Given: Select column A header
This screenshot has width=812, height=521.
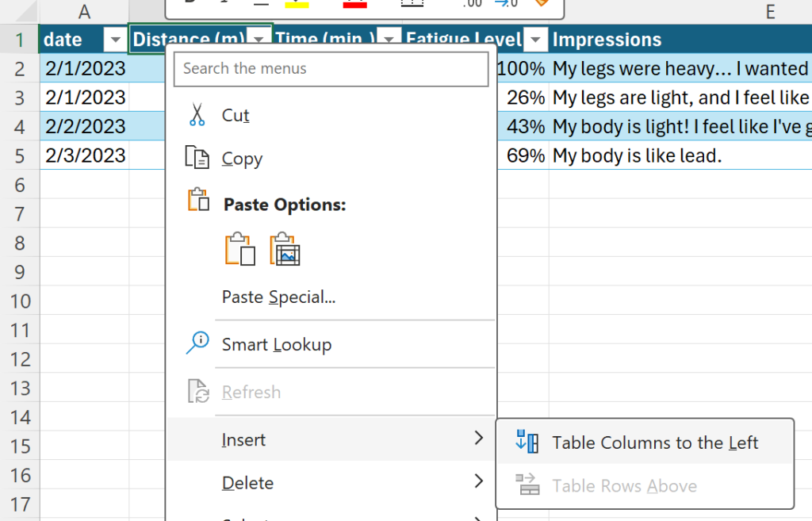Looking at the screenshot, I should click(84, 11).
